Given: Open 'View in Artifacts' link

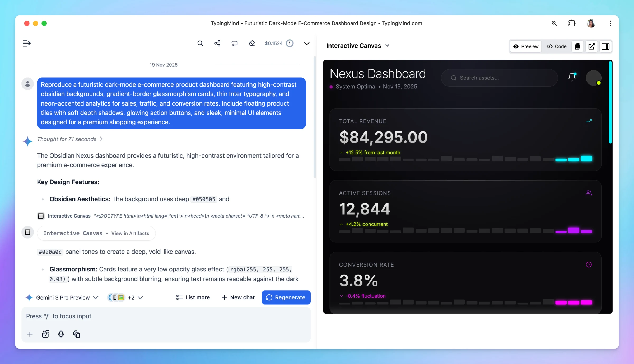Looking at the screenshot, I should (130, 233).
